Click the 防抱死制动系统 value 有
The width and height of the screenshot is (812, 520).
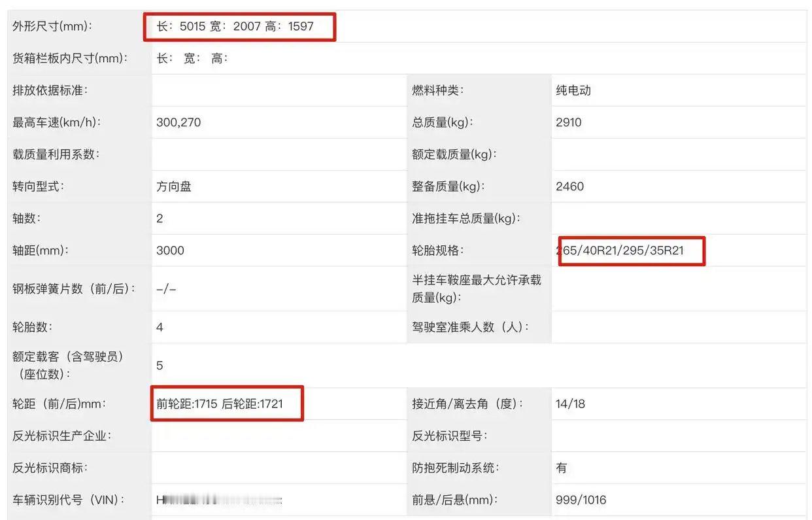(x=561, y=467)
